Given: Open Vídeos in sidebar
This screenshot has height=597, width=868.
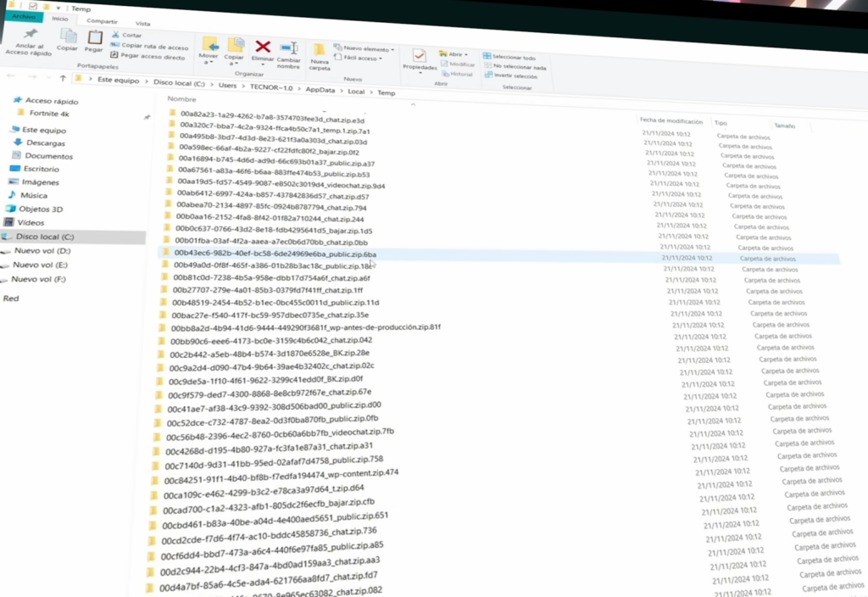Looking at the screenshot, I should 25,223.
